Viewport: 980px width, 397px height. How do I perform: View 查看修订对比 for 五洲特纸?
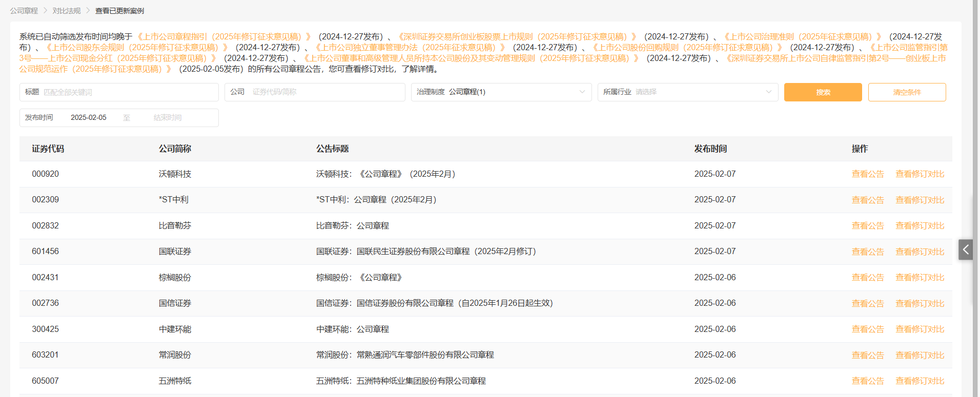pyautogui.click(x=920, y=381)
